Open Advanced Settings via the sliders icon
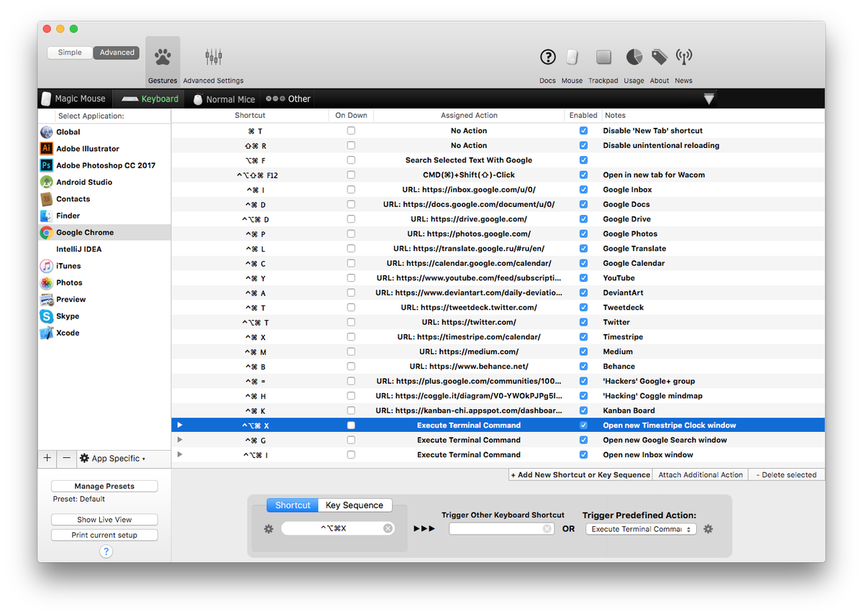Viewport: 863px width, 616px height. [x=213, y=56]
